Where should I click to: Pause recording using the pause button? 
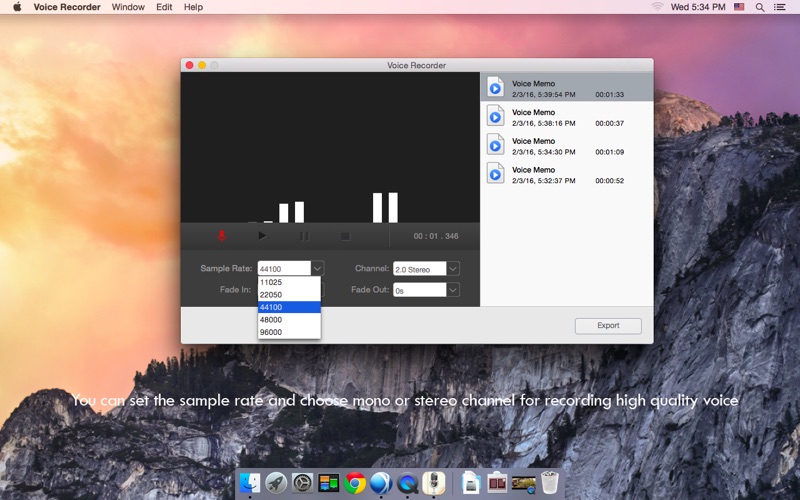pos(304,236)
